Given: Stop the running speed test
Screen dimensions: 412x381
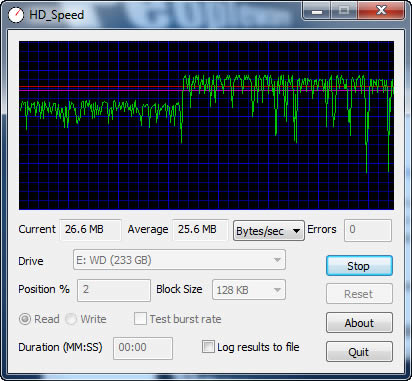Looking at the screenshot, I should 359,266.
